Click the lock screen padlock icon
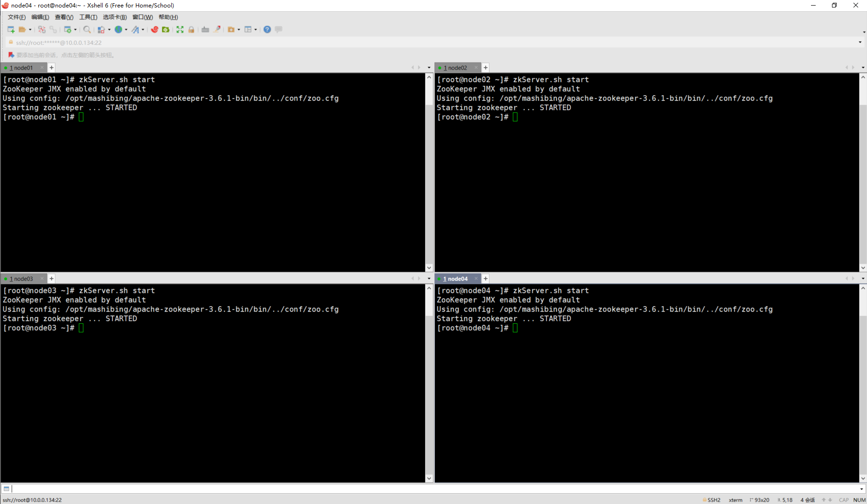The height and width of the screenshot is (504, 867). click(191, 29)
